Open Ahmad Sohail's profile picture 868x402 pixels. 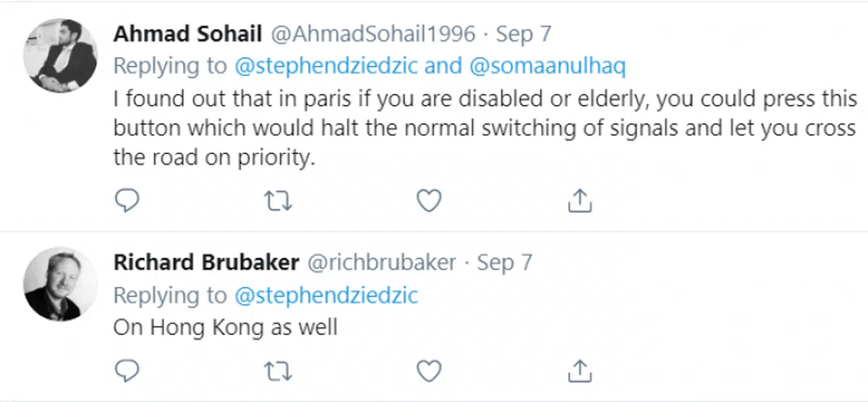click(61, 56)
